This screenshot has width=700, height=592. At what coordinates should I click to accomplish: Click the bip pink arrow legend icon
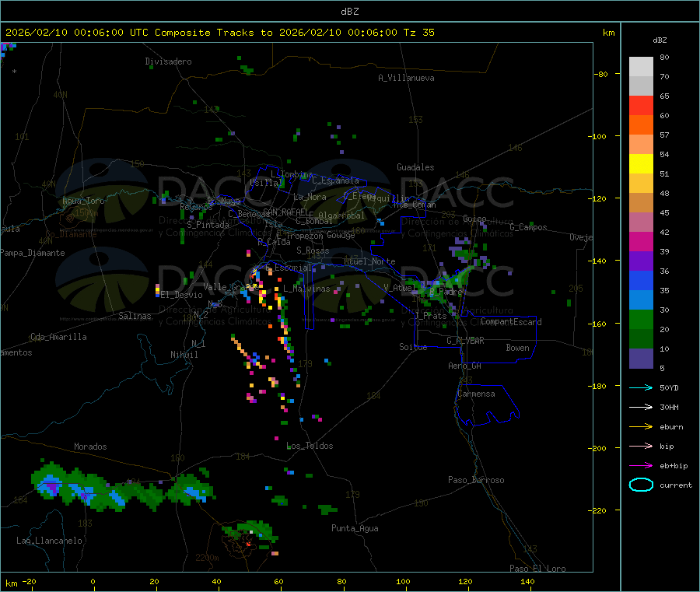tap(641, 446)
